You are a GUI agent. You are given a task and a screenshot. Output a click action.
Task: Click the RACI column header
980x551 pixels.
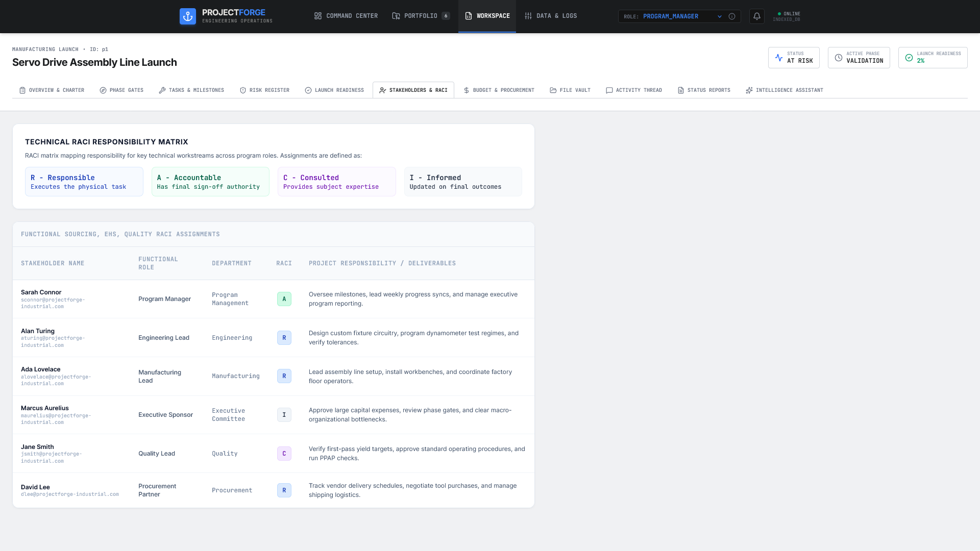click(284, 263)
